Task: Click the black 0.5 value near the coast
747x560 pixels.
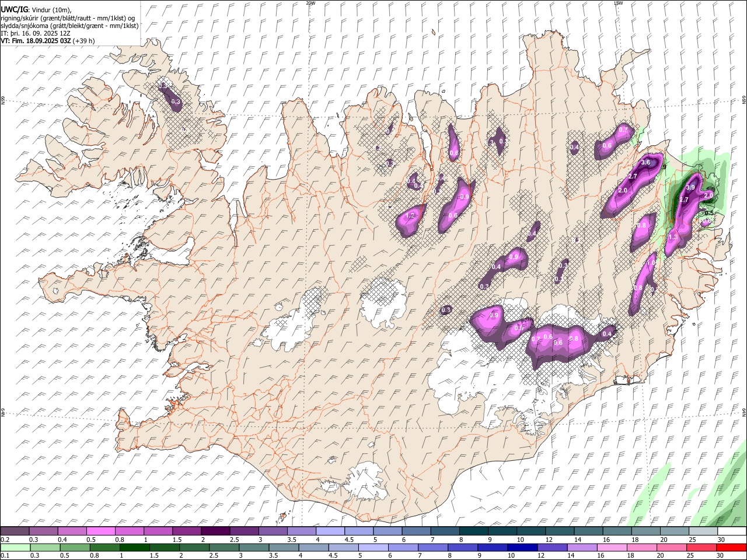Action: pyautogui.click(x=709, y=213)
